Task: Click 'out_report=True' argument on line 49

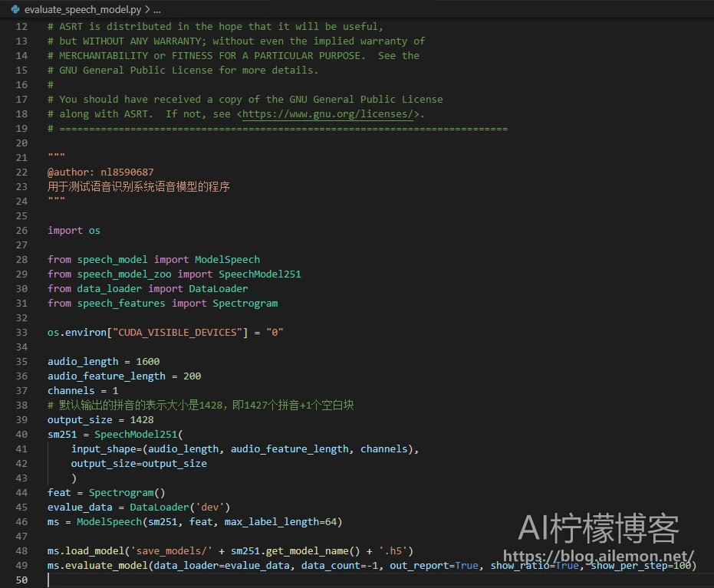Action: click(434, 565)
